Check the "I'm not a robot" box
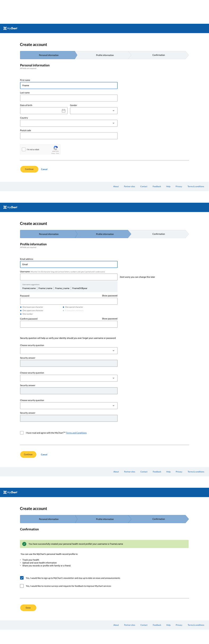 (24, 149)
